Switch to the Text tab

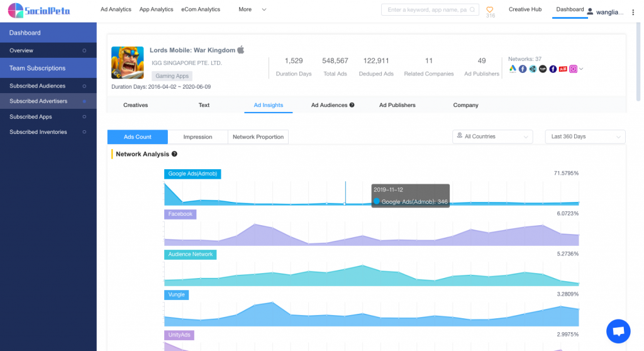[204, 105]
